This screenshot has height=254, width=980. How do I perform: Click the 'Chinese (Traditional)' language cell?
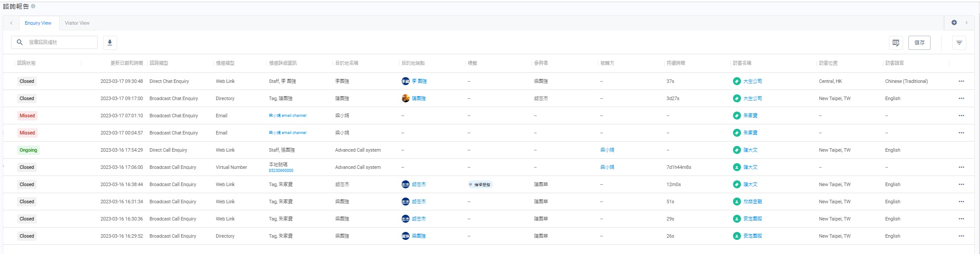(906, 81)
